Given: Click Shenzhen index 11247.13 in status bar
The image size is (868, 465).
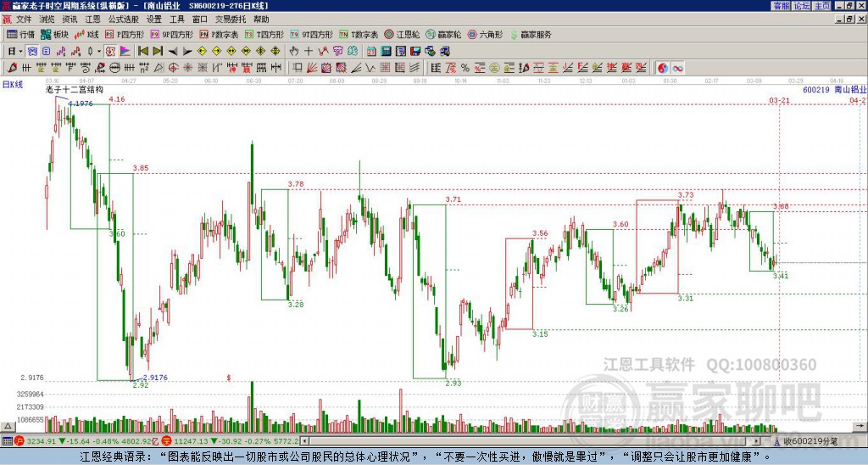Looking at the screenshot, I should pyautogui.click(x=189, y=441).
